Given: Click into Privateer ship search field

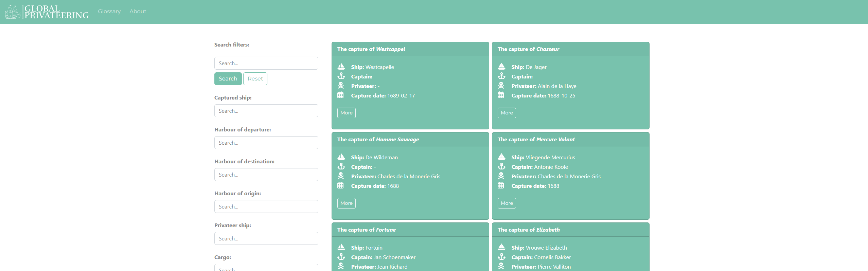Looking at the screenshot, I should (x=266, y=239).
